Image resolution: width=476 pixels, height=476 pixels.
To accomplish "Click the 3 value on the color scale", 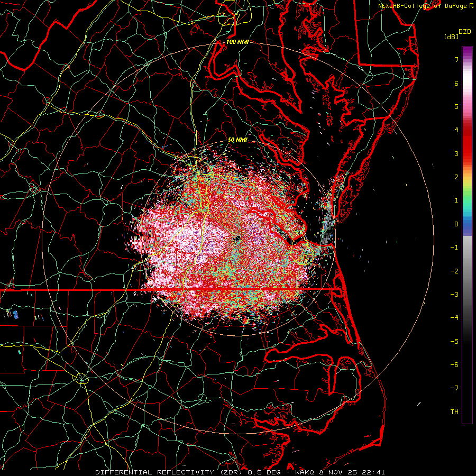I will (456, 153).
